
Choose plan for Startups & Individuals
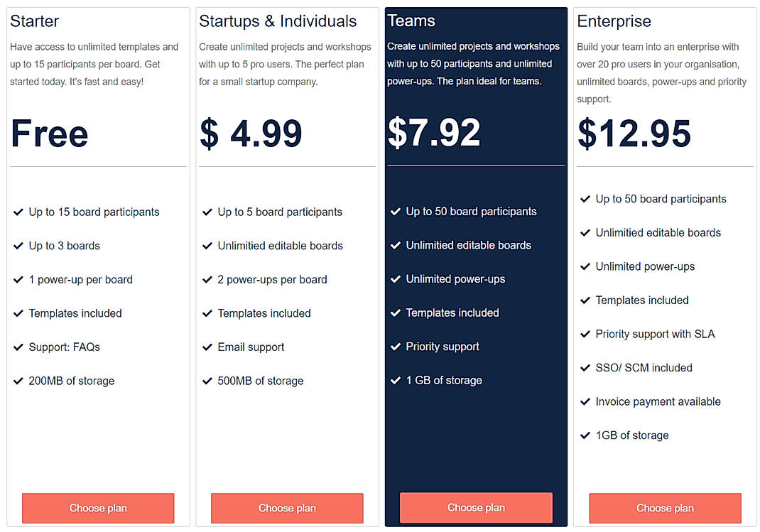click(x=286, y=508)
